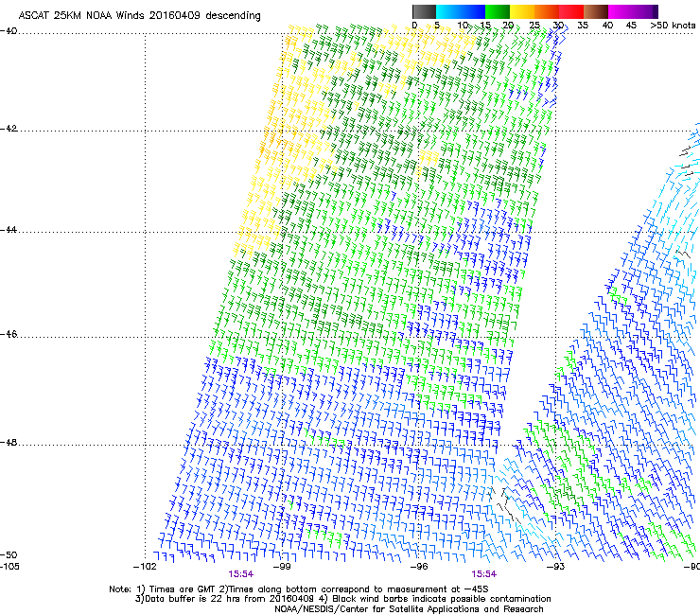Click the purple 15:54 time stamp below the -96 label
This screenshot has width=700, height=615.
point(484,574)
